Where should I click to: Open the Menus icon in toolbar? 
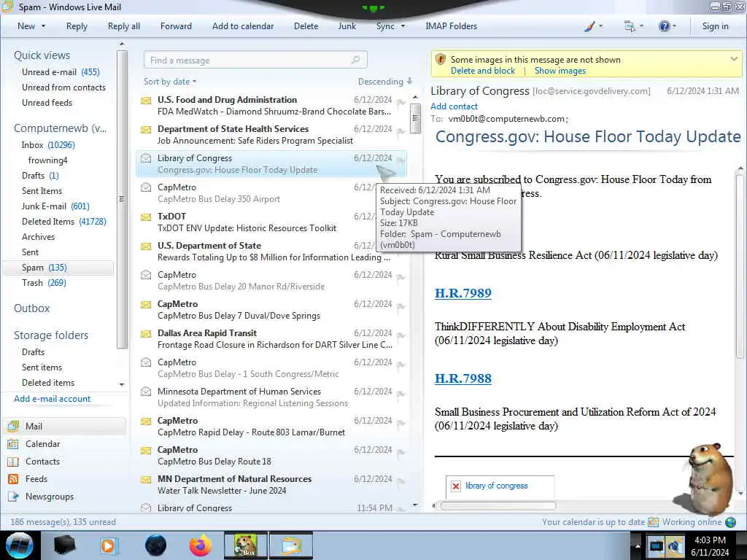click(x=630, y=27)
